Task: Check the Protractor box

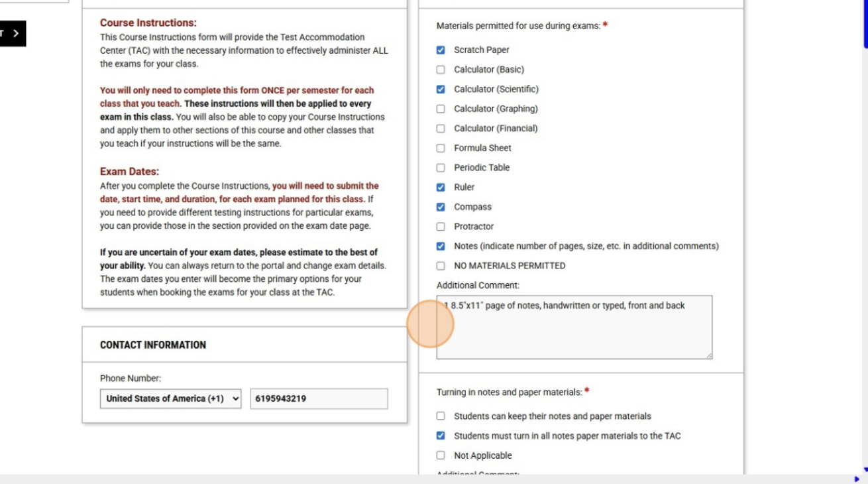Action: point(441,227)
